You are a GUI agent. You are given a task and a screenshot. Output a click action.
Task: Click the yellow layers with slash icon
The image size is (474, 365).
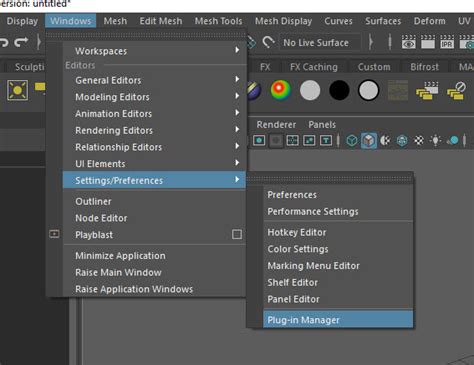[456, 91]
